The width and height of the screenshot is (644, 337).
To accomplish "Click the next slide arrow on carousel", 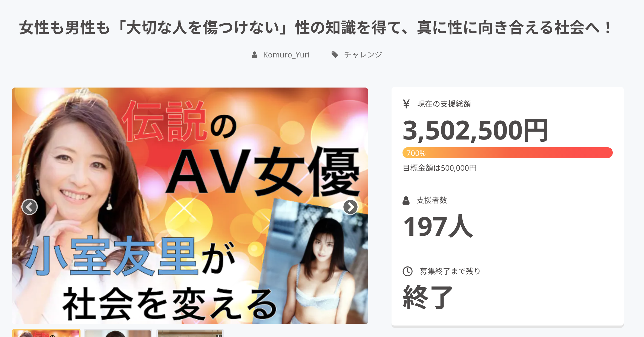I will coord(350,207).
